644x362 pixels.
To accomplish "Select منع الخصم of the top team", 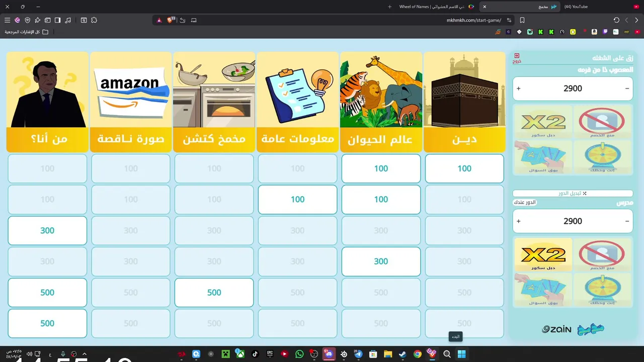I will [x=602, y=122].
